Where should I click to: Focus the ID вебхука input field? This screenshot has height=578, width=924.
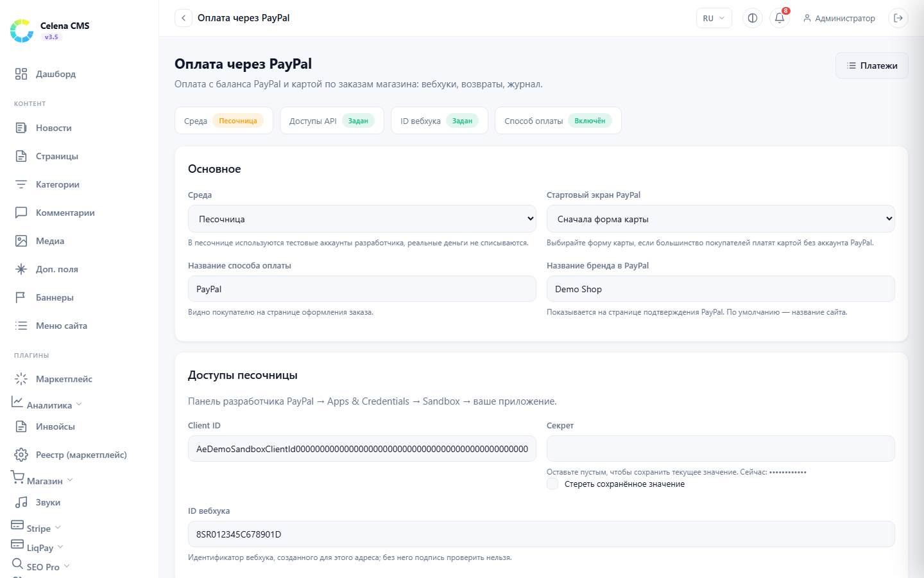point(542,534)
